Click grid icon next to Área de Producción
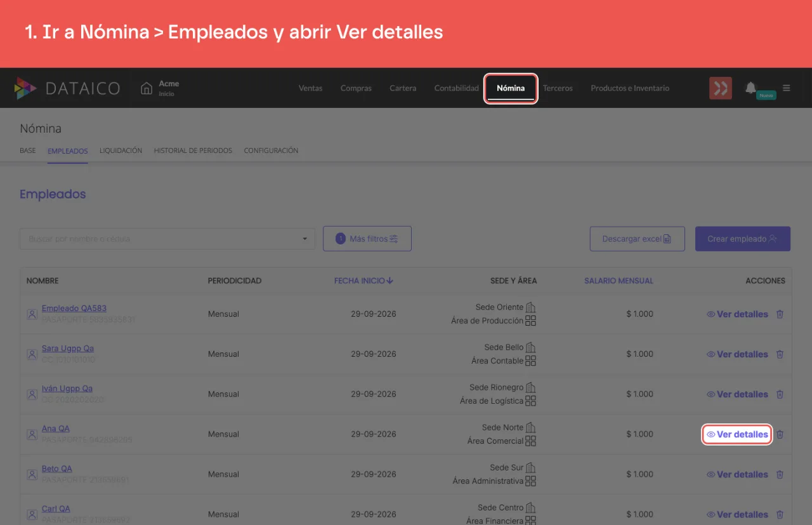Screen dimensions: 812x525 [x=531, y=321]
